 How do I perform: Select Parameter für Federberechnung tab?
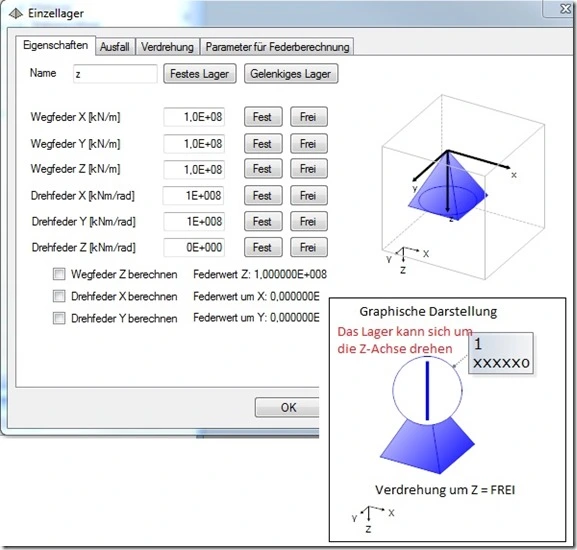277,47
